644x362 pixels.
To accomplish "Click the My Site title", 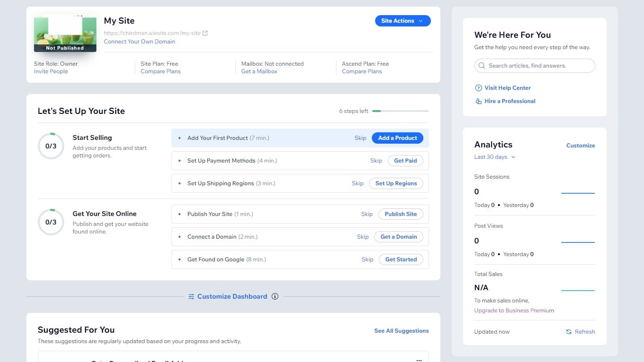I will point(119,21).
